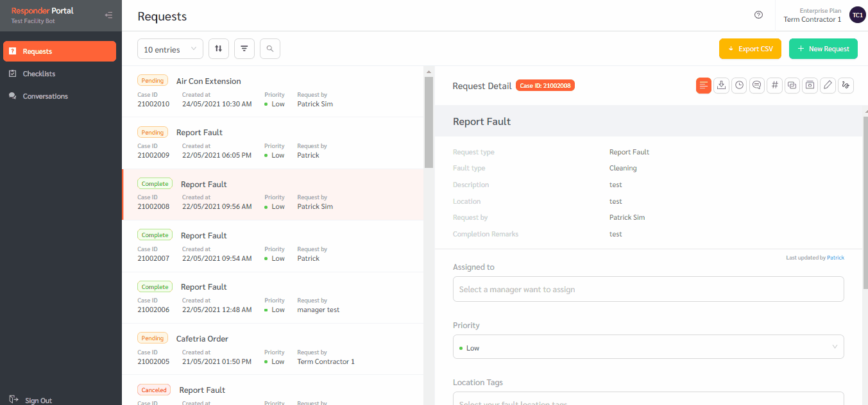Click the Conversations chat bubbles icon
868x405 pixels.
tap(13, 96)
